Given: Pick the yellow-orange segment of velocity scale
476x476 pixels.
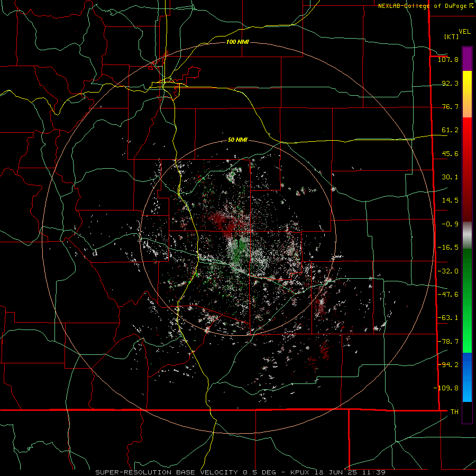Looking at the screenshot, I should coord(467,94).
